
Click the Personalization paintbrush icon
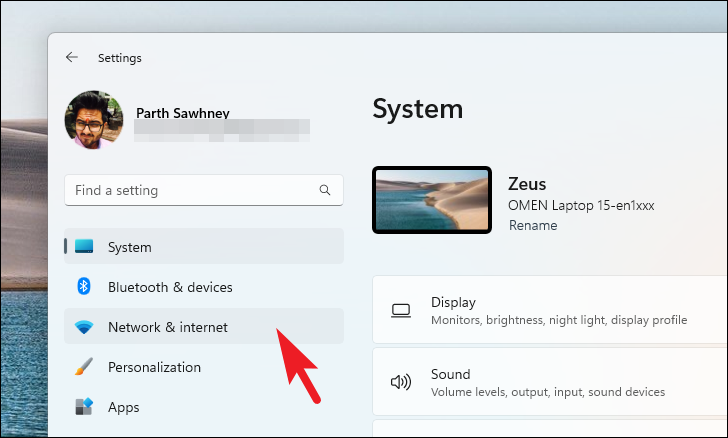(x=84, y=367)
